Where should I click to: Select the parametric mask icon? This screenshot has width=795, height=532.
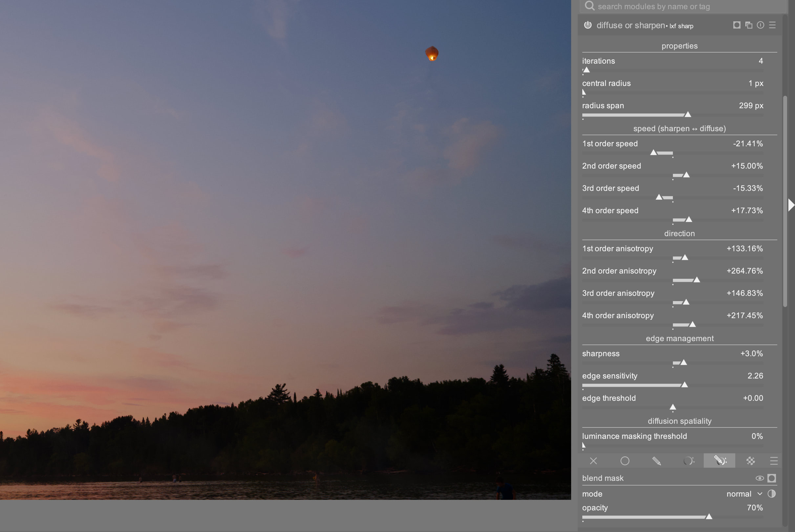click(x=688, y=461)
